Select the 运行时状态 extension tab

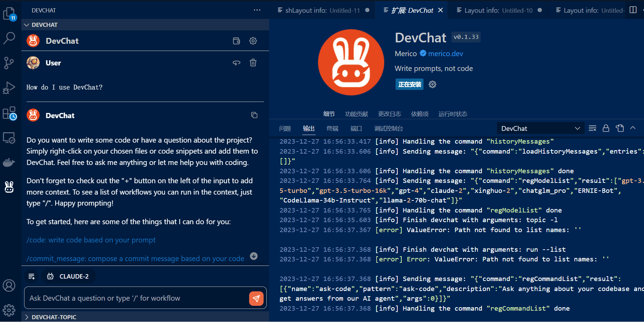tap(453, 114)
